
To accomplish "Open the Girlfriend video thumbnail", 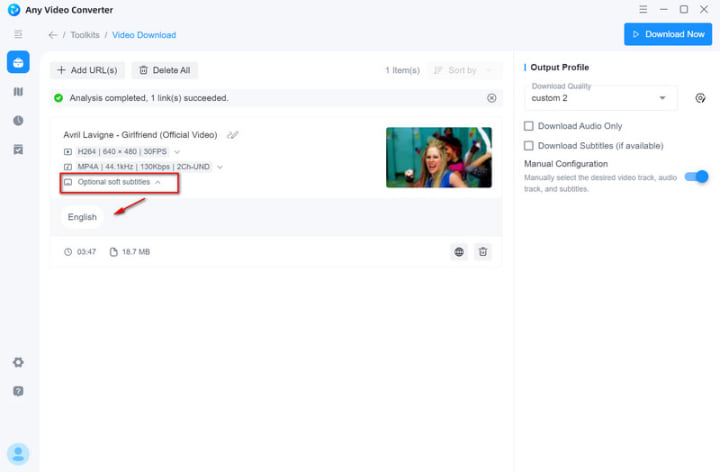I will click(439, 157).
